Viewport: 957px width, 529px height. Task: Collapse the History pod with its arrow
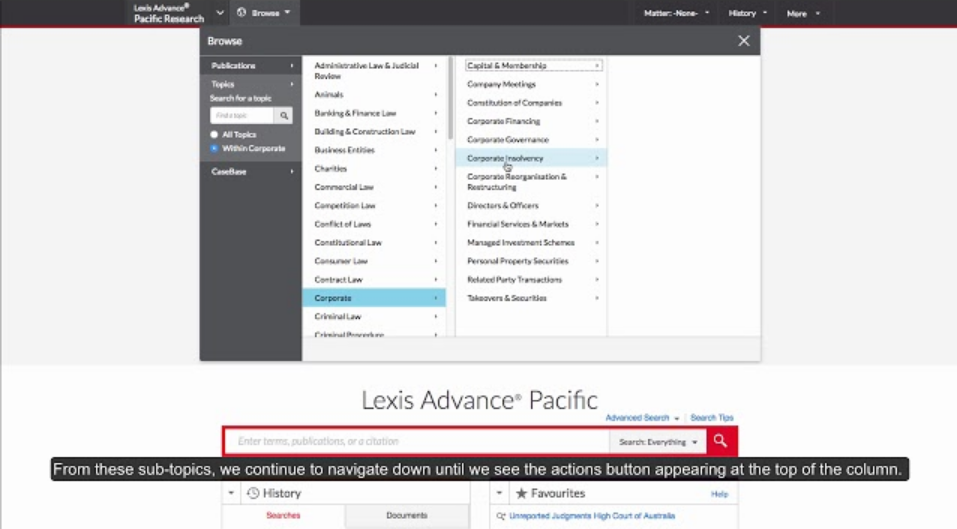[231, 493]
